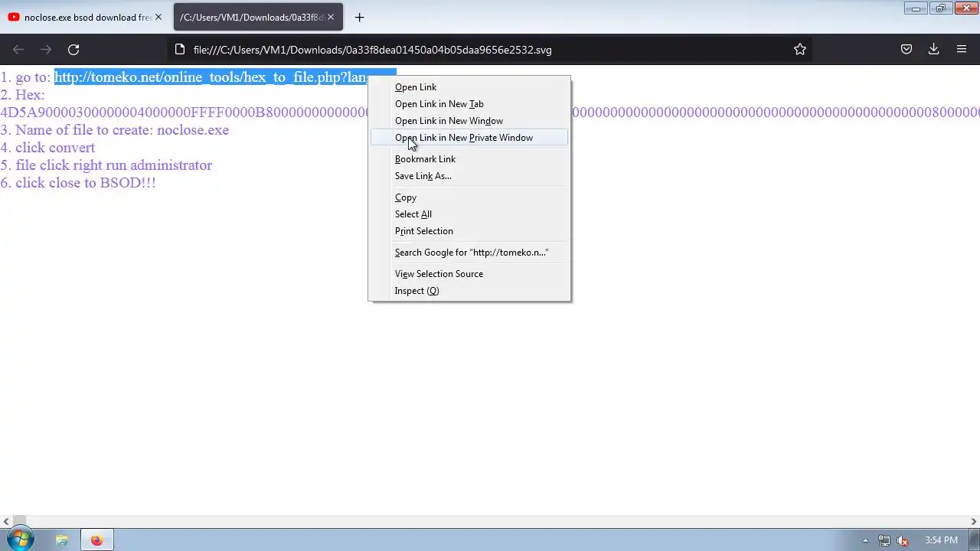Viewport: 980px width, 551px height.
Task: Choose Open Link from the context menu
Action: coord(469,87)
